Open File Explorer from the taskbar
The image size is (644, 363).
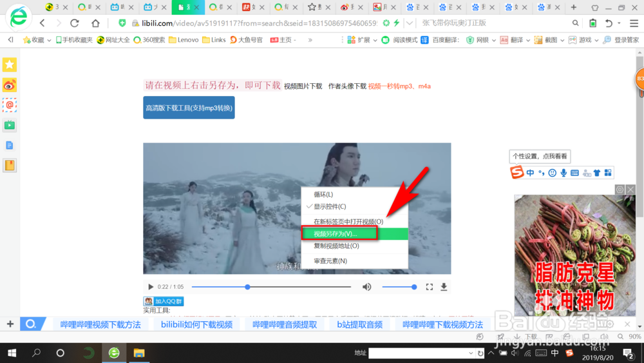(x=139, y=353)
